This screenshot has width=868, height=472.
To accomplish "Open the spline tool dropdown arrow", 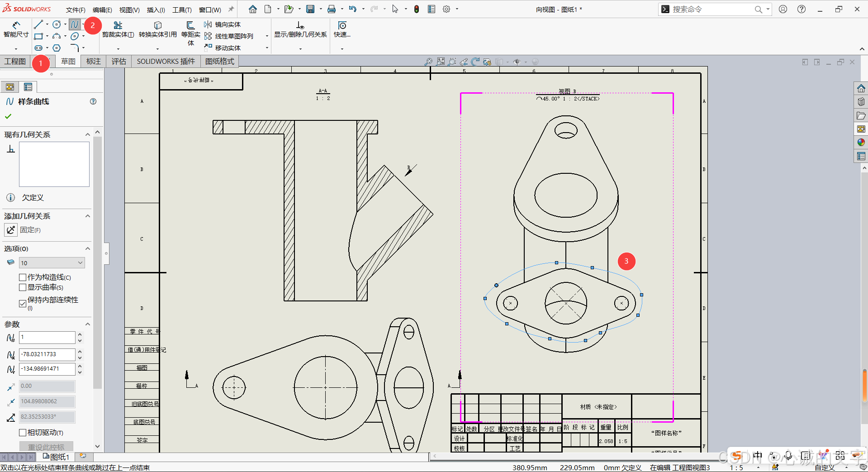I will pyautogui.click(x=83, y=24).
